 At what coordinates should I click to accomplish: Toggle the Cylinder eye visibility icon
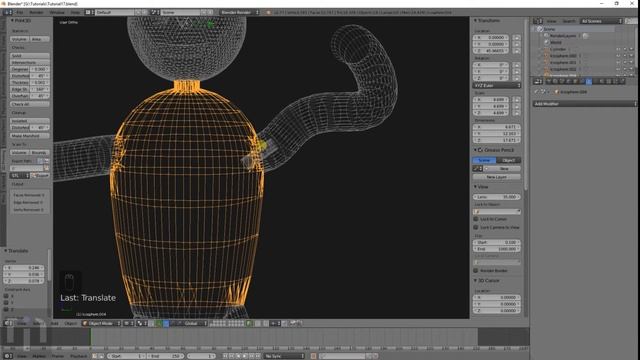(x=618, y=49)
